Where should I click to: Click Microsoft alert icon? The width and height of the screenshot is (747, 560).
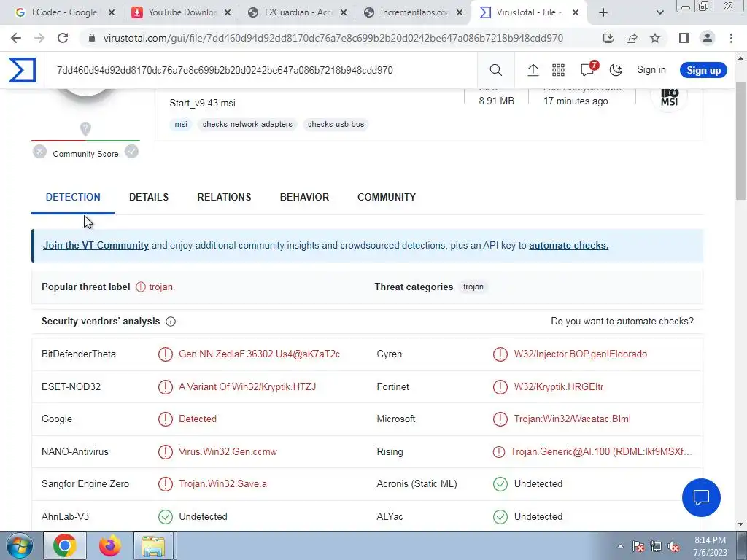(500, 419)
